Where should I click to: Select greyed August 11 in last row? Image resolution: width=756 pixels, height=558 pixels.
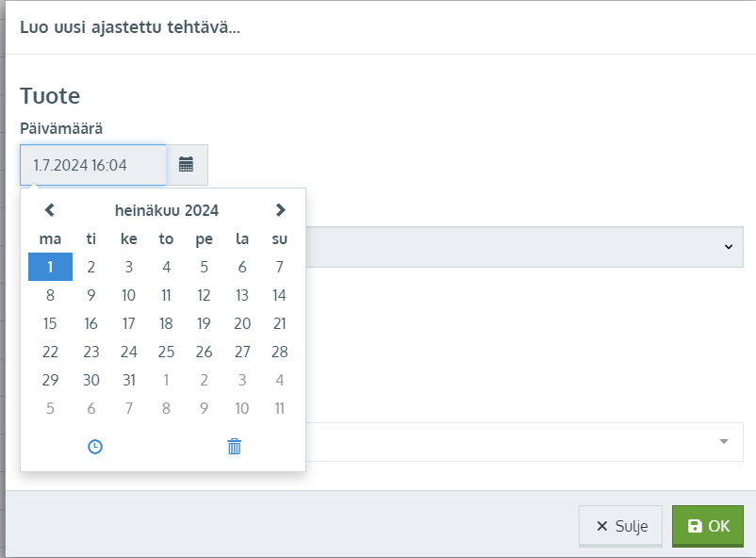(x=280, y=409)
